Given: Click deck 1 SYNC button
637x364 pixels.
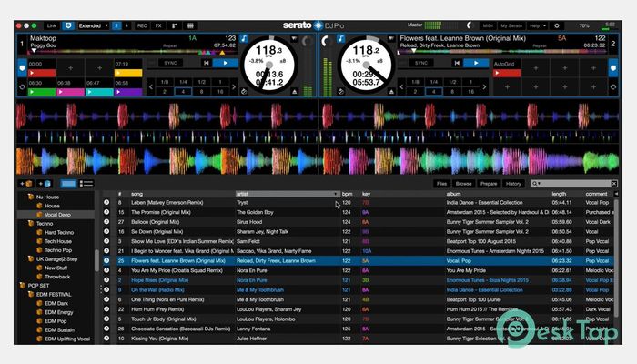Looking at the screenshot, I should (x=170, y=63).
